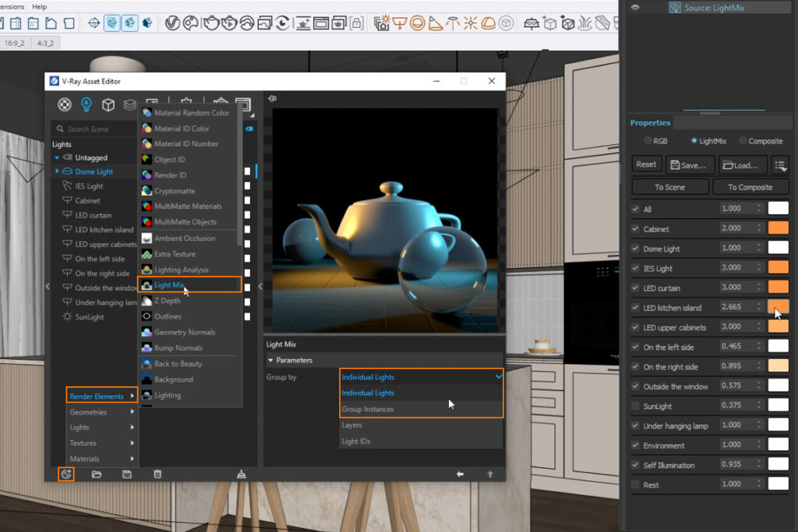Collapse the Parameters section
The height and width of the screenshot is (532, 798).
tap(270, 360)
